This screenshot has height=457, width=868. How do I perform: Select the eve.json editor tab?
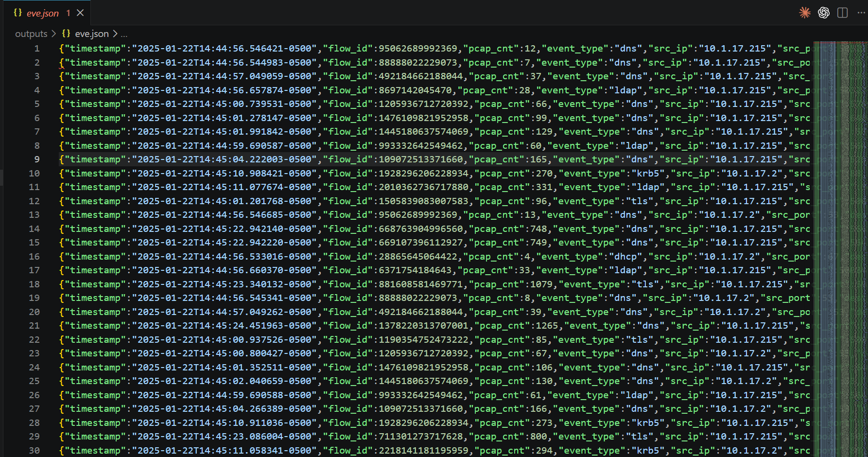click(46, 13)
